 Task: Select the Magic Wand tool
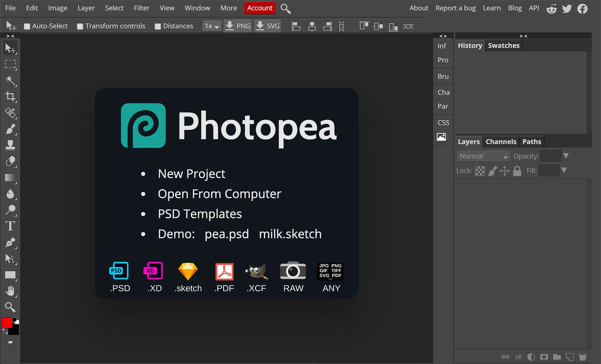pyautogui.click(x=10, y=81)
